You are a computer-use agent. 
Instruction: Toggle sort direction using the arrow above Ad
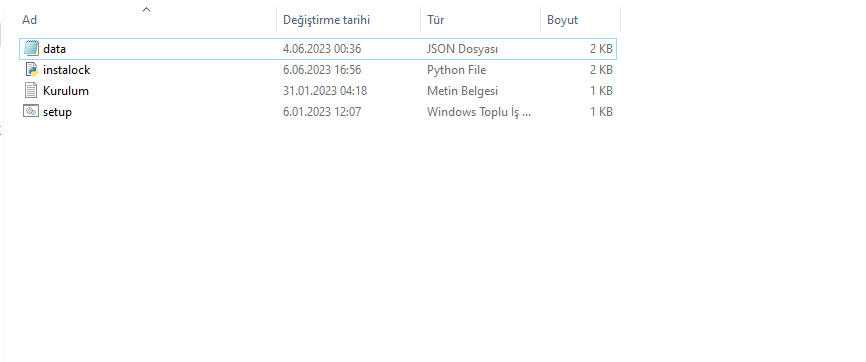coord(146,9)
